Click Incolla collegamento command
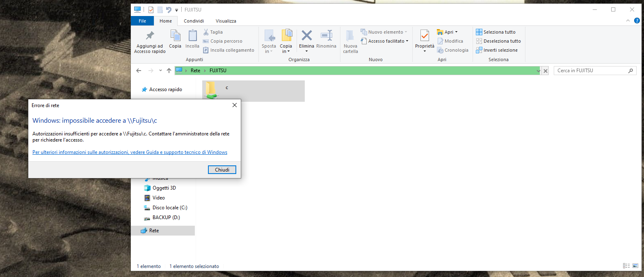Image resolution: width=644 pixels, height=277 pixels. [228, 50]
